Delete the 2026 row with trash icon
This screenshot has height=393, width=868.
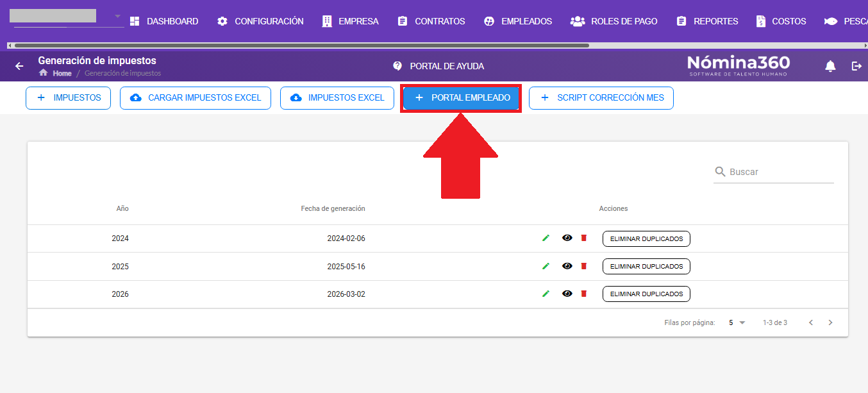coord(583,294)
